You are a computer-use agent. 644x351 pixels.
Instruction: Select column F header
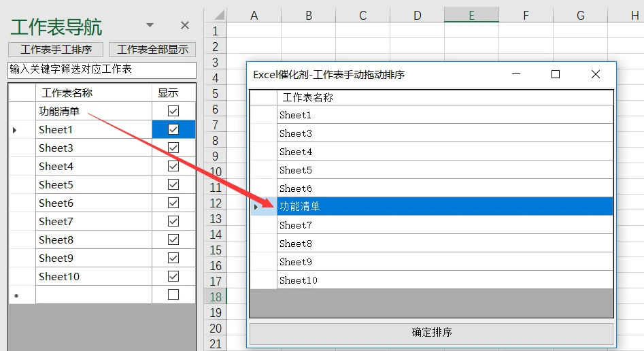tap(526, 16)
